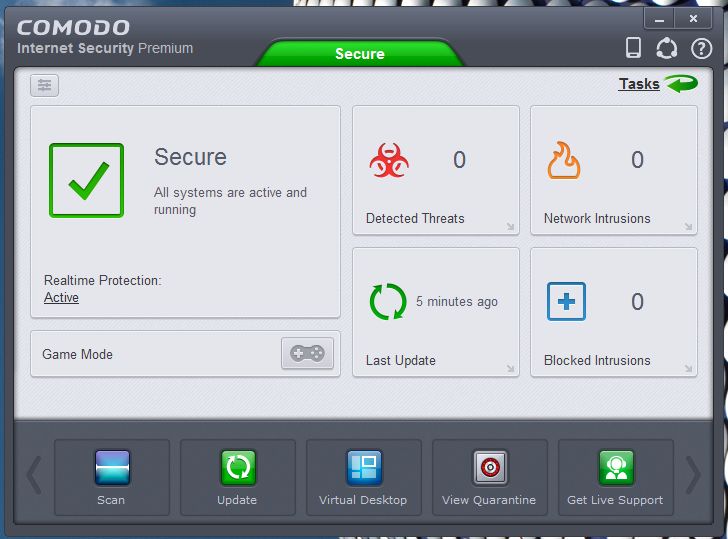Expand Last Update tile corner arrow

click(510, 369)
